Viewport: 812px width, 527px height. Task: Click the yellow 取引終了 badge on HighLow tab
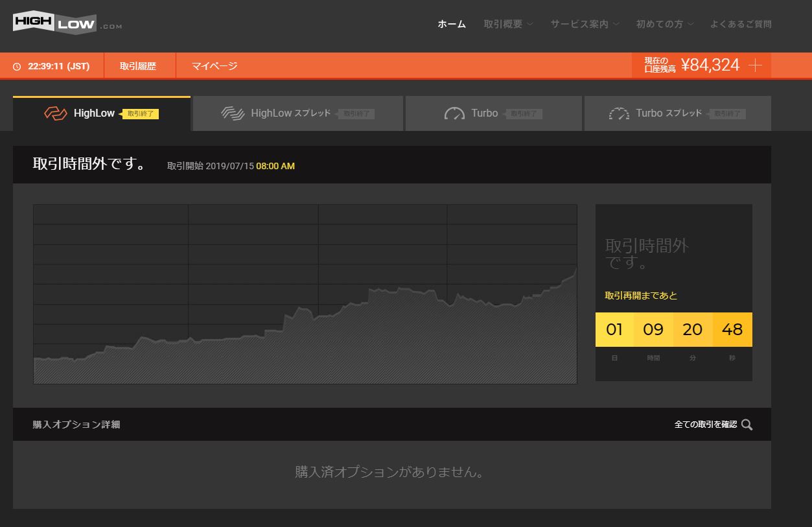[140, 113]
